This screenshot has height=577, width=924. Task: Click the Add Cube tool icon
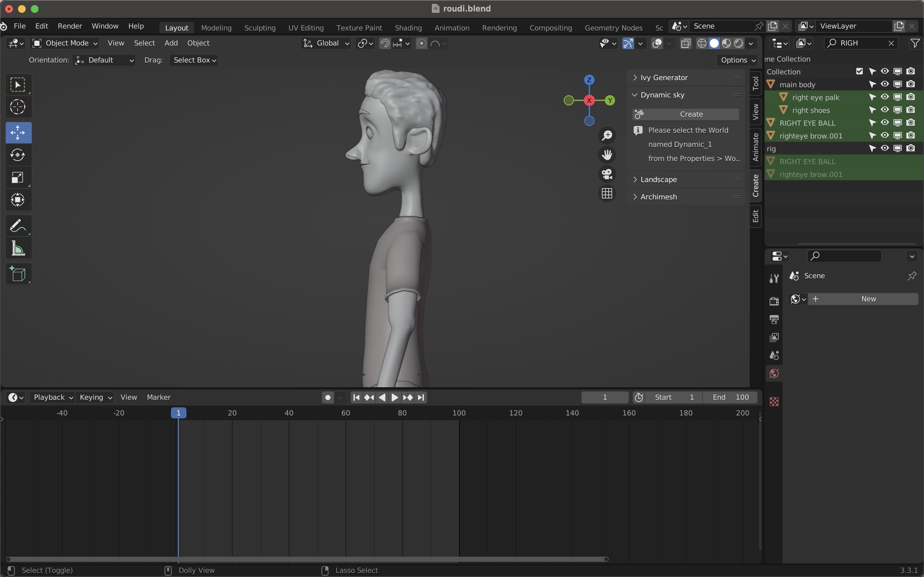[18, 274]
